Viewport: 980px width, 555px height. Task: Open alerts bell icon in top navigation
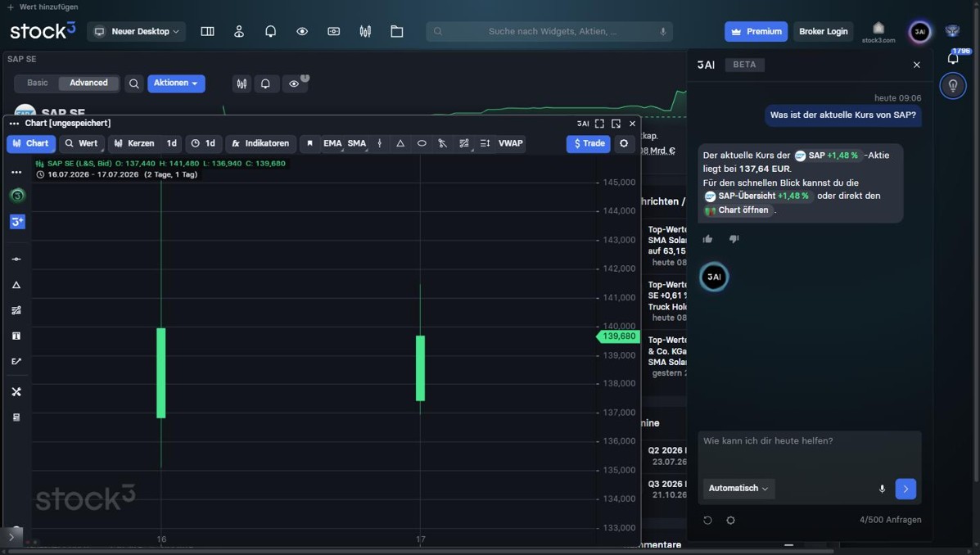[271, 31]
